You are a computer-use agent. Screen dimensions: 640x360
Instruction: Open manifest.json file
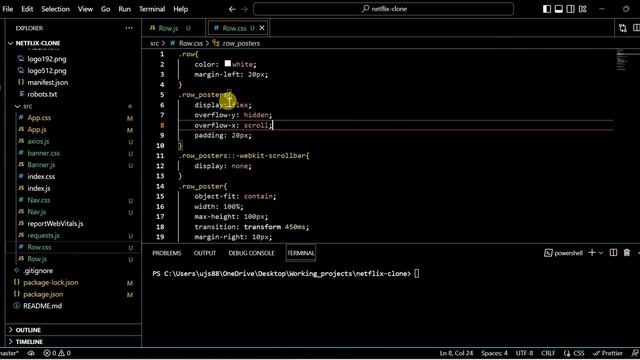(x=48, y=82)
